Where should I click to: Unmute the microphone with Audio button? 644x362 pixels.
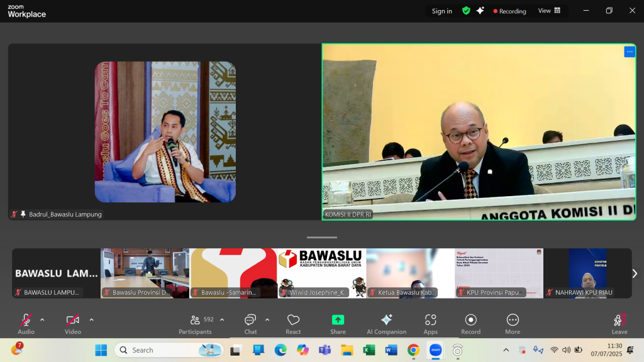click(26, 324)
